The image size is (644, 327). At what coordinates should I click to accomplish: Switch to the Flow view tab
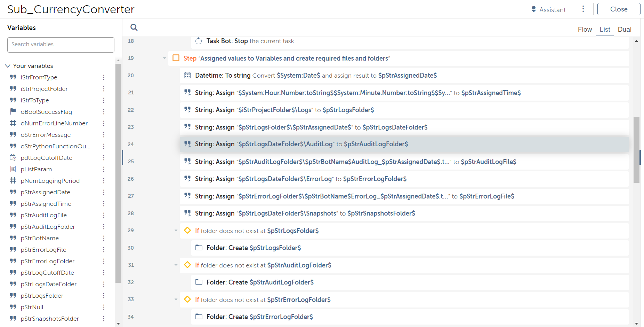[585, 30]
